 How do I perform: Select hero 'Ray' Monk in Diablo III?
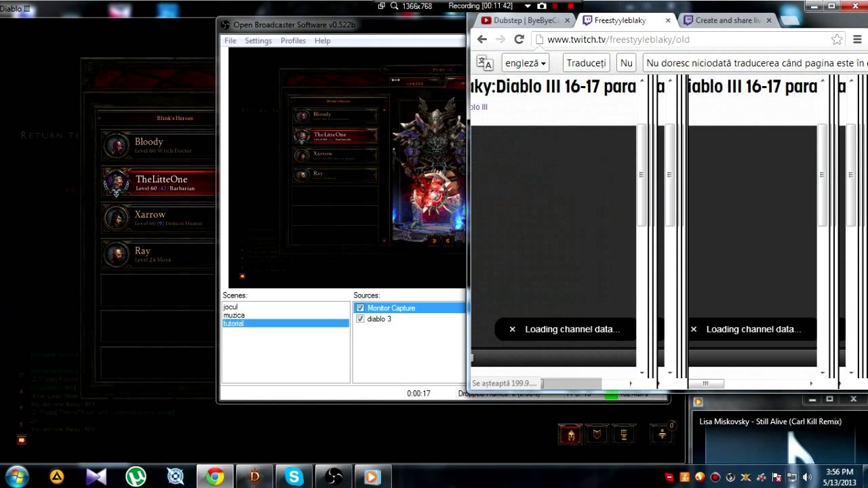tap(158, 255)
